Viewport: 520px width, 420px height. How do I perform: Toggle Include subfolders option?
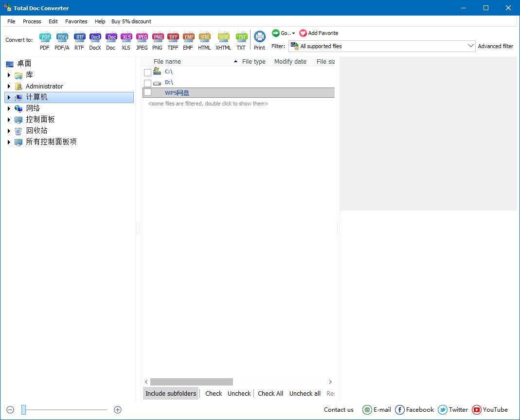(x=171, y=393)
